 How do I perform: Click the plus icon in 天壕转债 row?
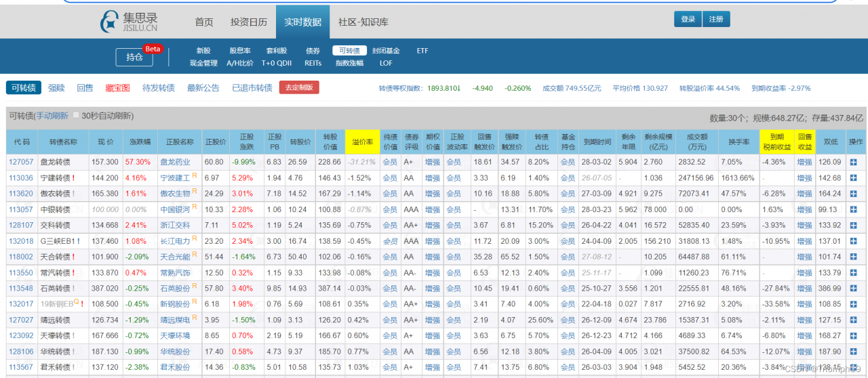tap(852, 336)
